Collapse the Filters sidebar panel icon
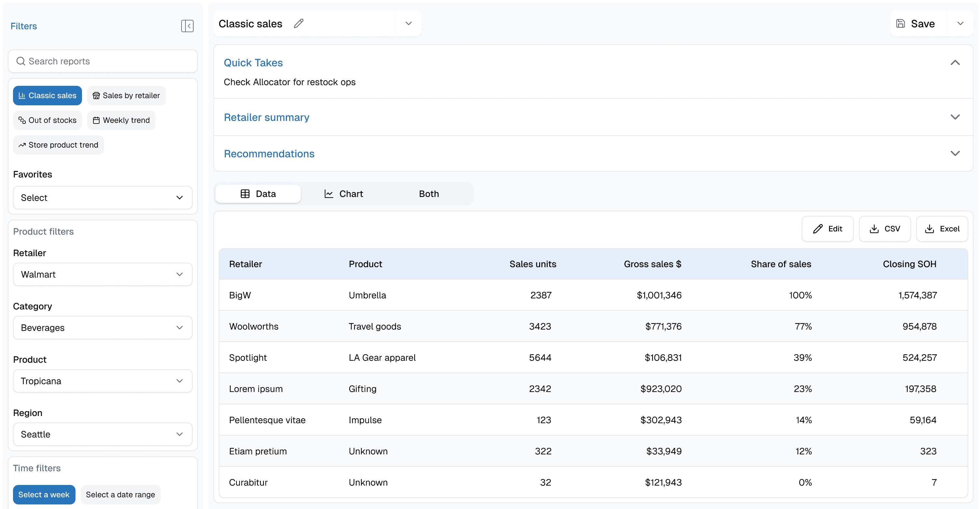This screenshot has height=509, width=980. point(187,26)
